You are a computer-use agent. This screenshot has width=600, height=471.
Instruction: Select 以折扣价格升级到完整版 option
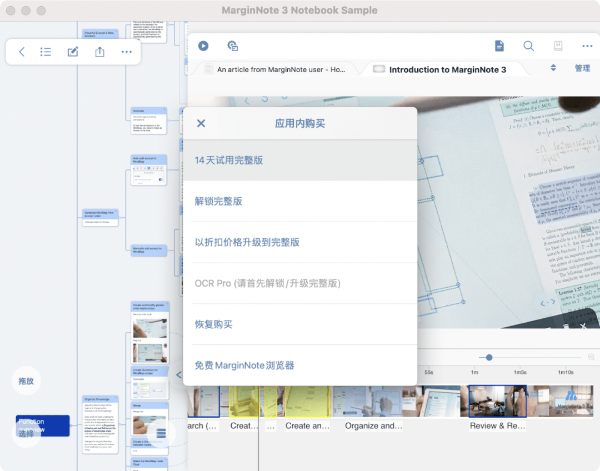click(x=300, y=242)
